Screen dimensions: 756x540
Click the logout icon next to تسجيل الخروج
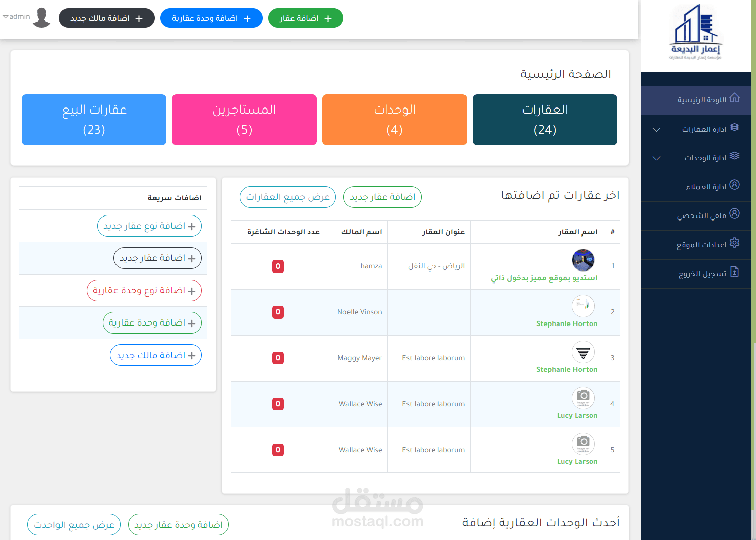[733, 273]
